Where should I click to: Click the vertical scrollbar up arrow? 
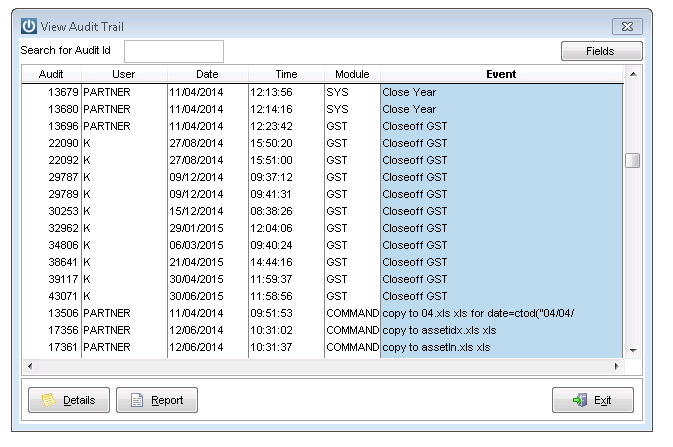click(633, 74)
